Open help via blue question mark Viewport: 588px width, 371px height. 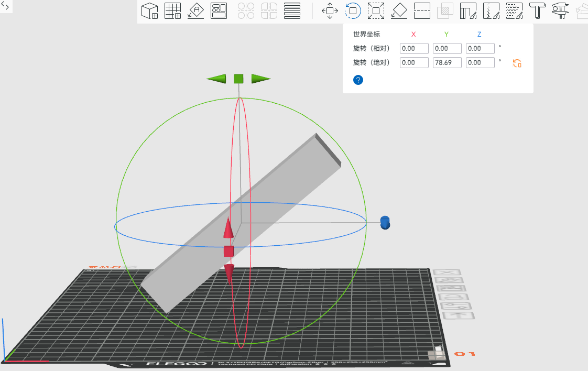pyautogui.click(x=358, y=80)
